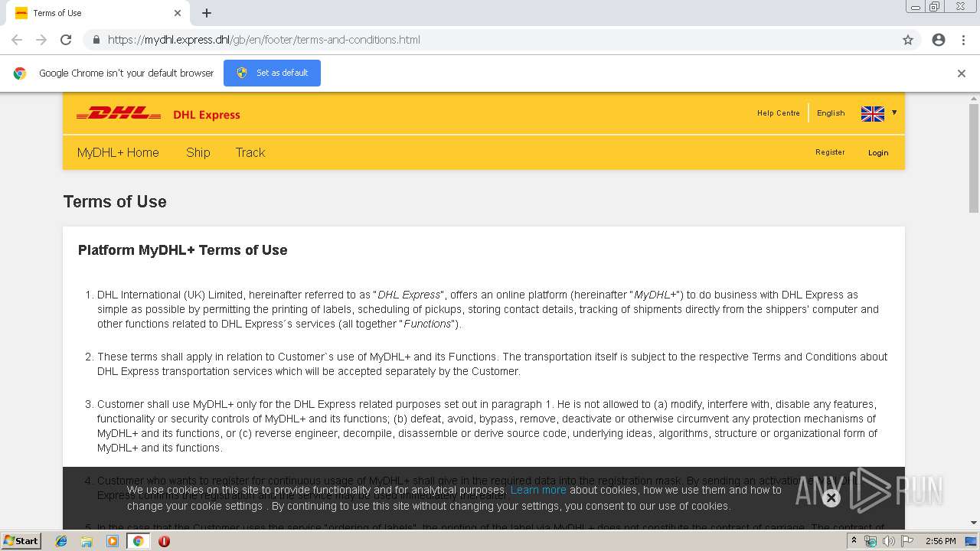Click Platform MyDHL+ Terms of Use heading
This screenshot has height=551, width=980.
pos(183,250)
